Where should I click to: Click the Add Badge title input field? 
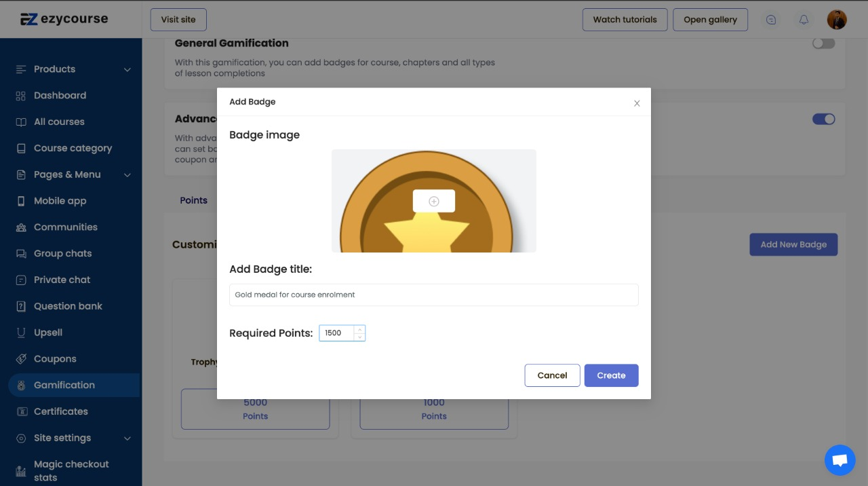click(x=434, y=295)
